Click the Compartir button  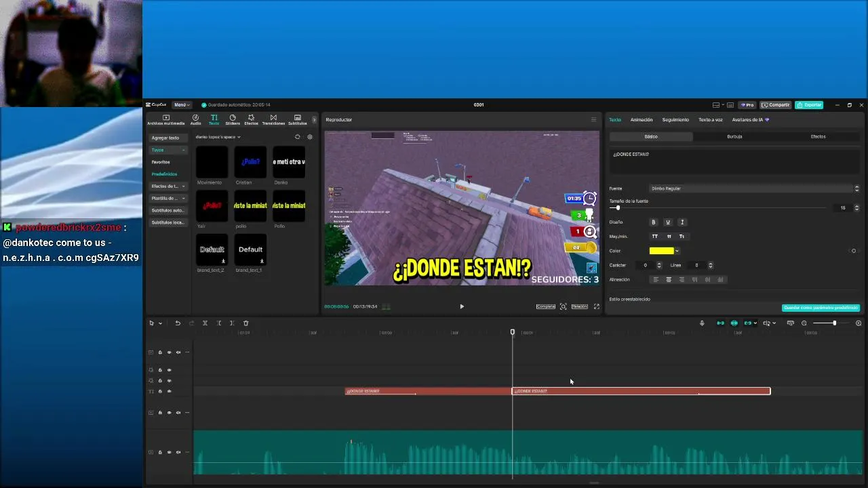[x=776, y=105]
